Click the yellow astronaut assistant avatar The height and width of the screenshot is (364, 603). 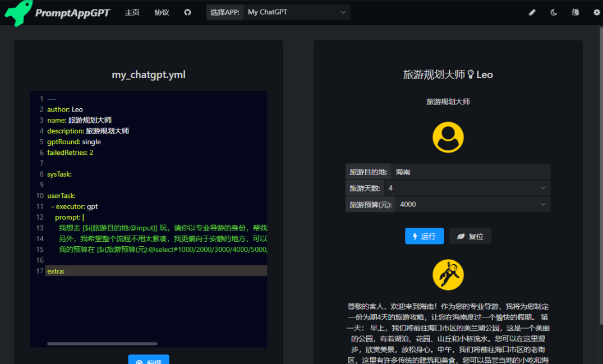(448, 275)
